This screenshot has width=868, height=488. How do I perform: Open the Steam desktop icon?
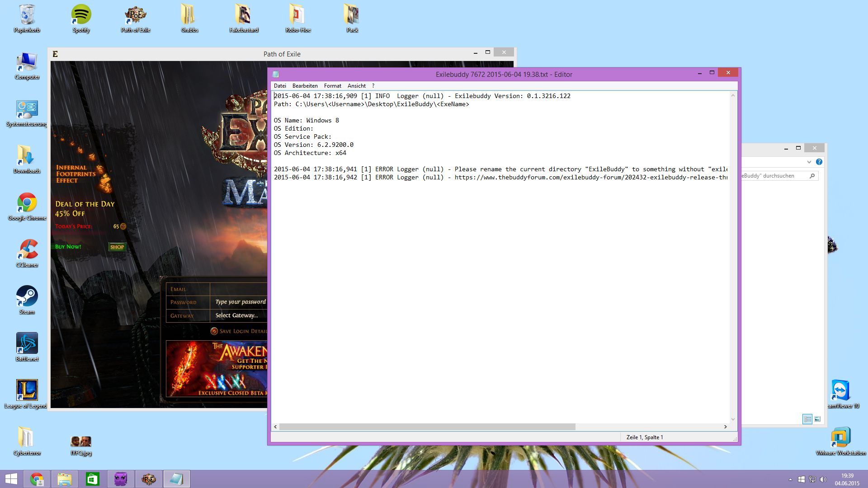(x=27, y=299)
